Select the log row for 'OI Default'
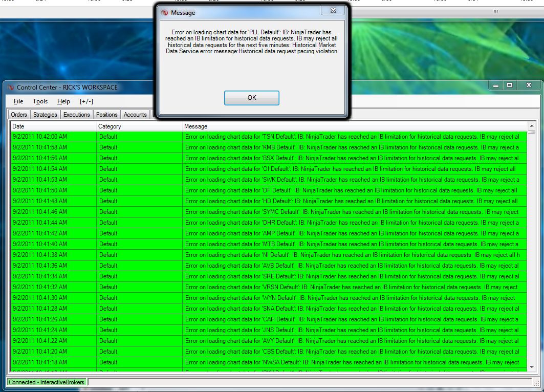 pyautogui.click(x=269, y=169)
